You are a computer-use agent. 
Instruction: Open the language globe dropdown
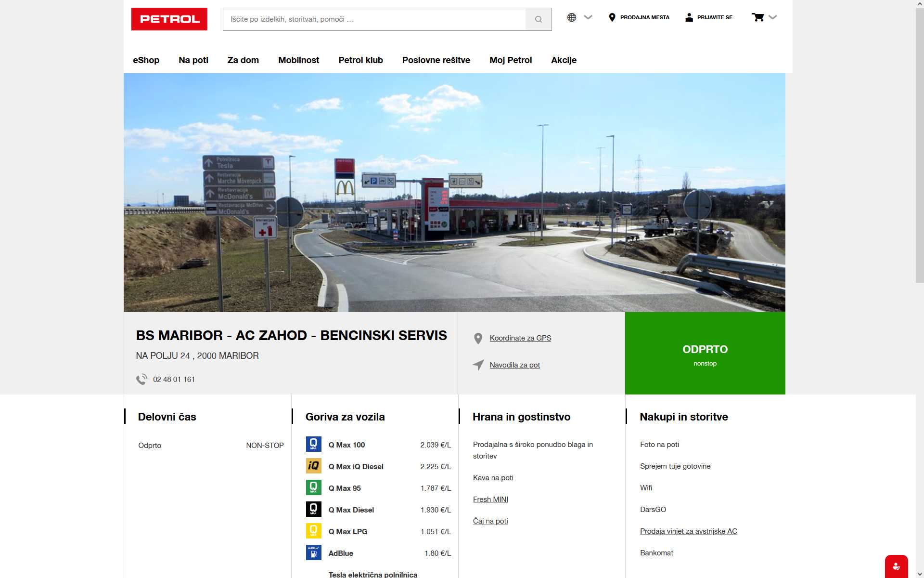(571, 17)
